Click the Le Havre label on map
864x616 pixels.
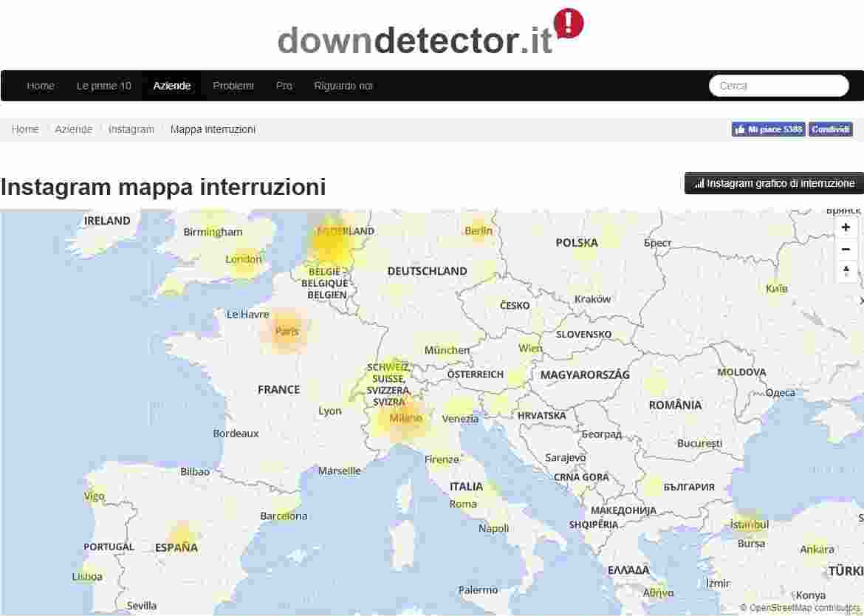[248, 315]
